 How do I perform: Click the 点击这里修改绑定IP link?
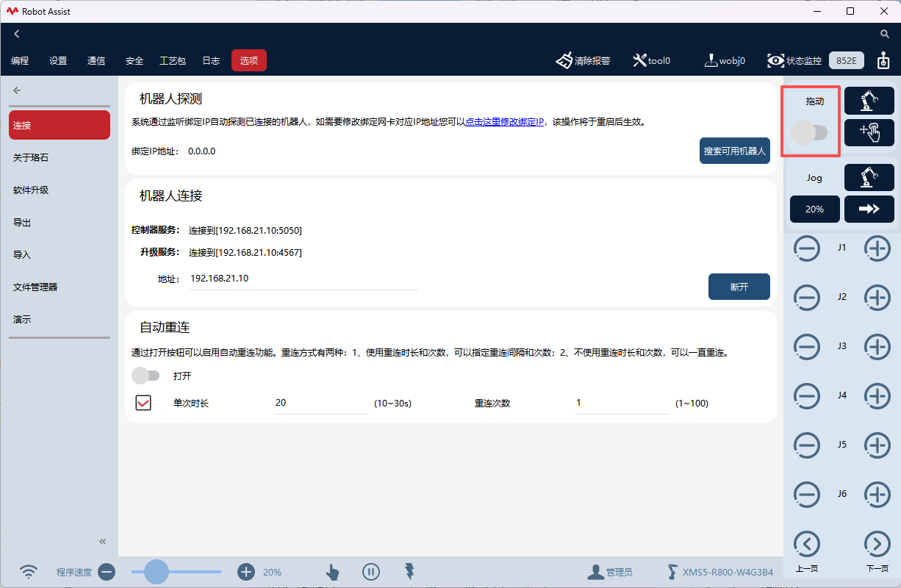(504, 122)
